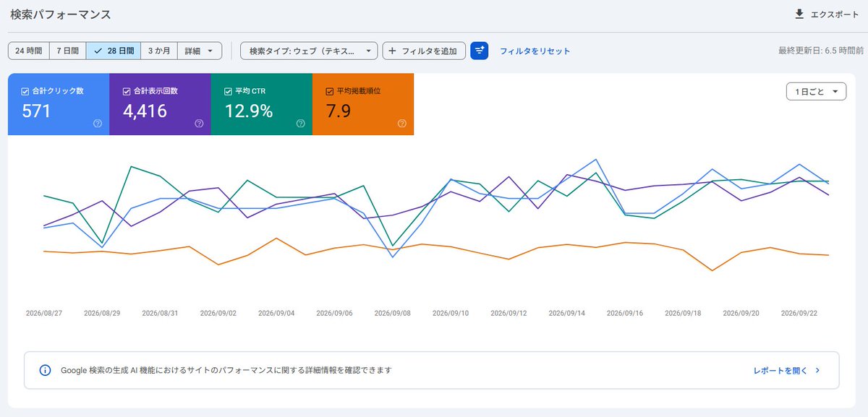Open the 検索タイプ: ウェブ dropdown

(309, 51)
